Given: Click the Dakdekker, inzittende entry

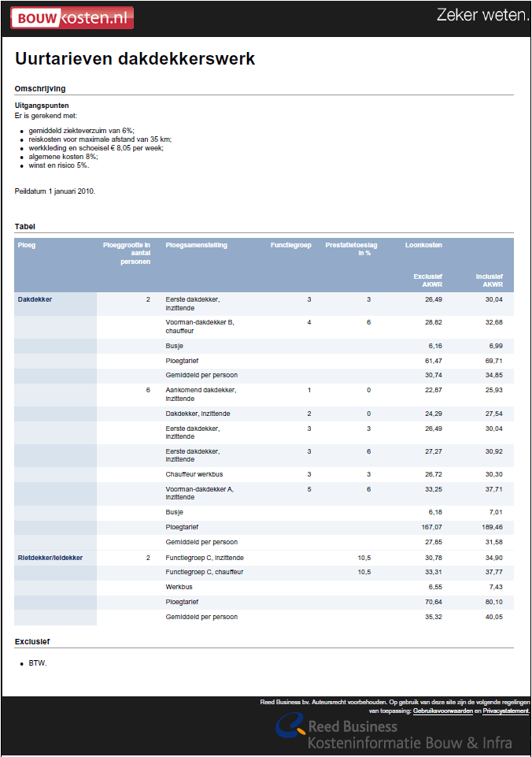Looking at the screenshot, I should pyautogui.click(x=198, y=414).
